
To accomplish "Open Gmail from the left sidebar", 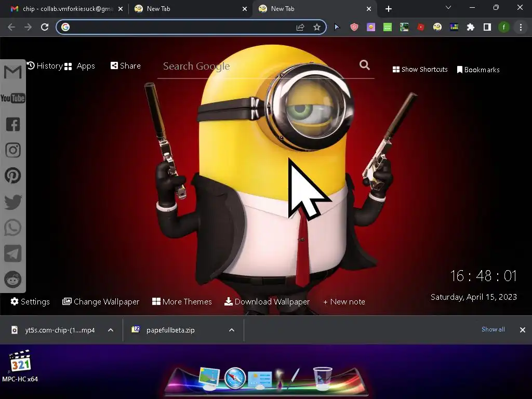I will pos(13,72).
